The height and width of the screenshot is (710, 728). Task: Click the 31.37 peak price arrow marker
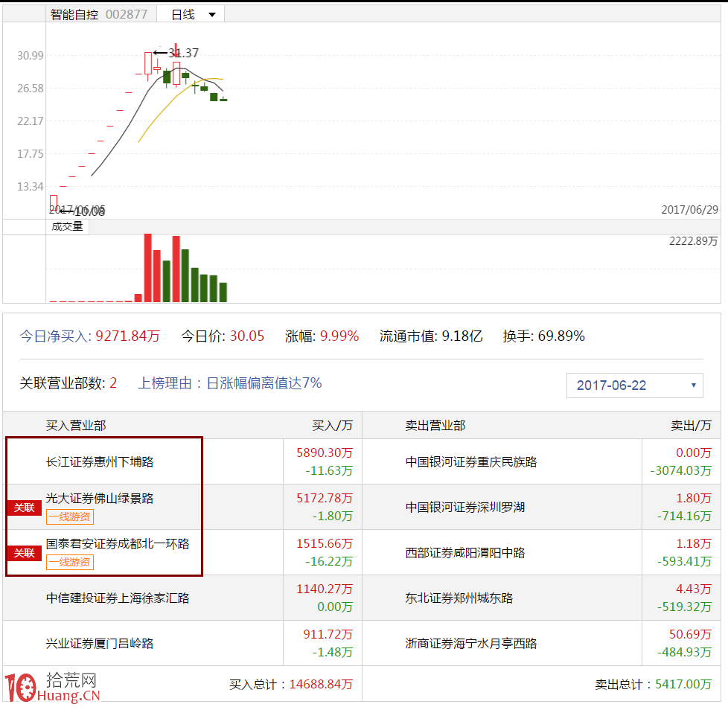[176, 53]
